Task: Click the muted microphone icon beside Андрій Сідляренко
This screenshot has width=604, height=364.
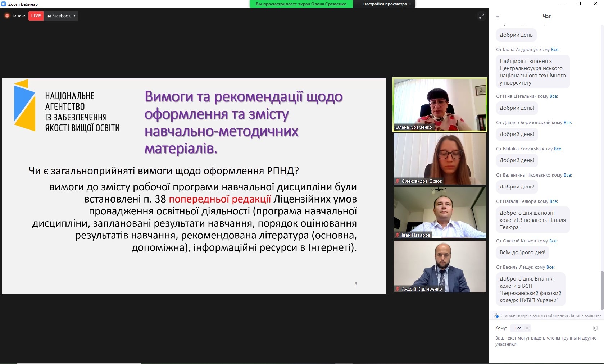Action: tap(398, 289)
